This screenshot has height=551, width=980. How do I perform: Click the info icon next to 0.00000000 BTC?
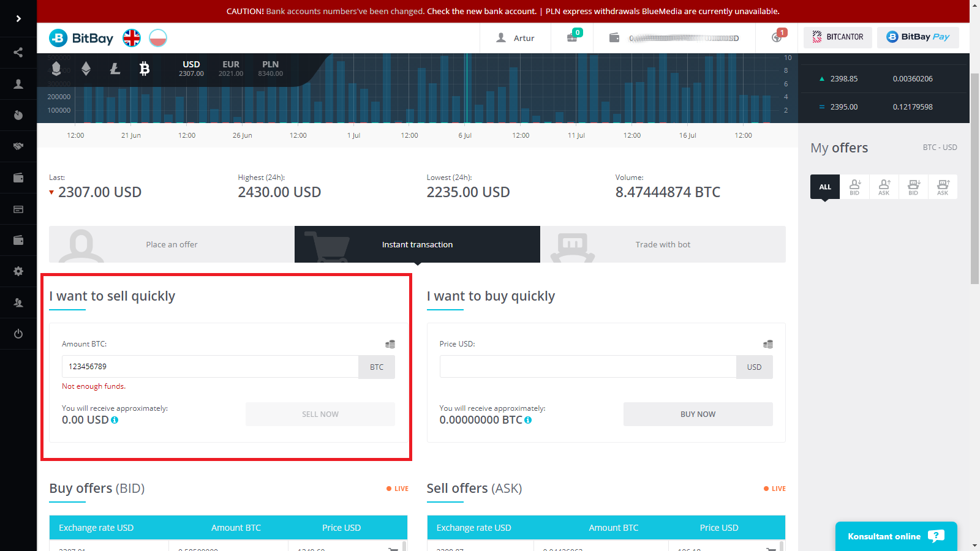point(528,420)
